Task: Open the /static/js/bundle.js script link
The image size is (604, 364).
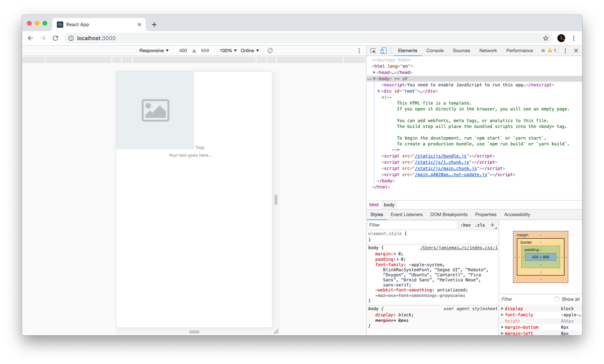Action: click(x=440, y=156)
